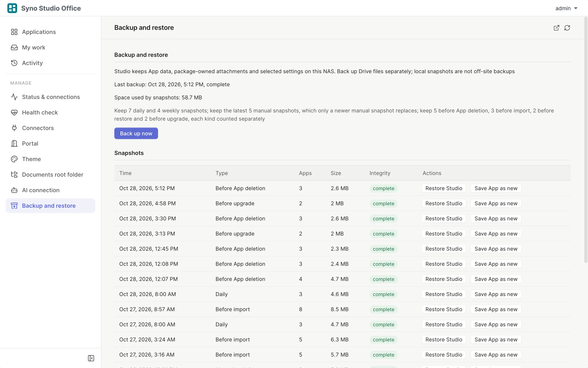Screen dimensions: 588x368
Task: Open the Health check menu item
Action: 51,112
